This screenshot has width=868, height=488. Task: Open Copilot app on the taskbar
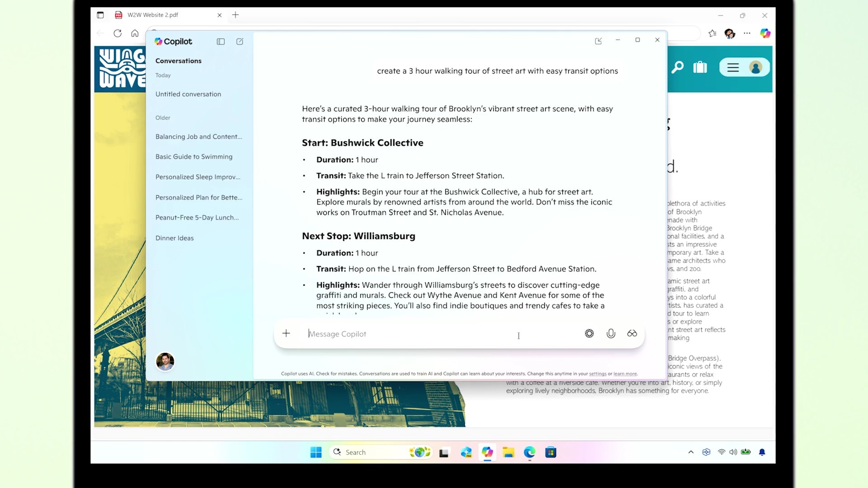(x=487, y=452)
